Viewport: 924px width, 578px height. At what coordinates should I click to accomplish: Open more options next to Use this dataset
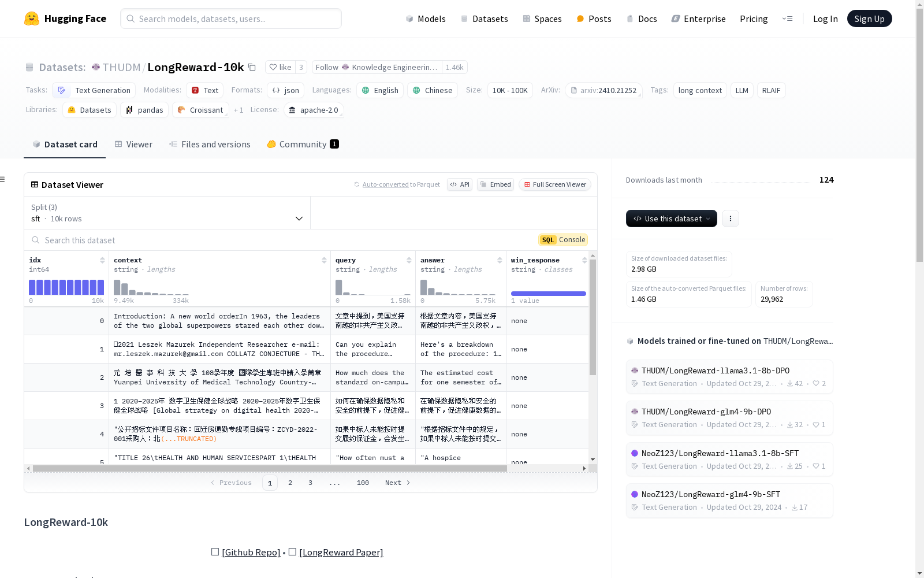(x=731, y=218)
